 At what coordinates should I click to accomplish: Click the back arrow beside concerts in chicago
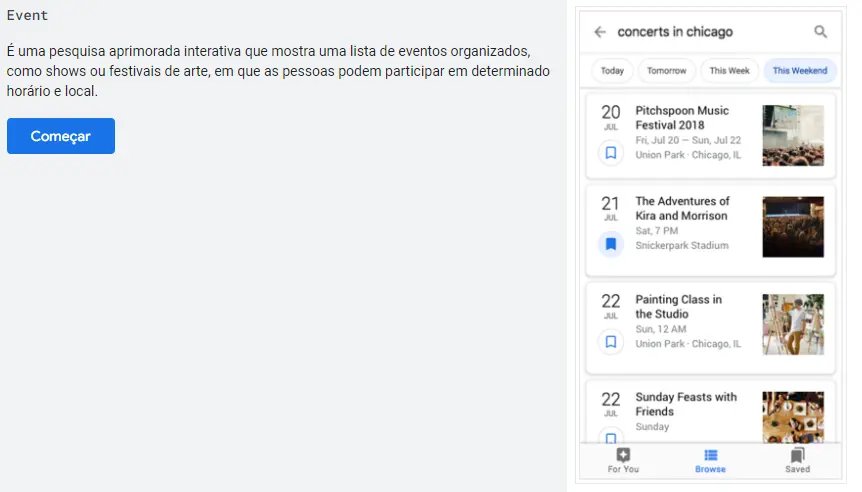click(600, 32)
